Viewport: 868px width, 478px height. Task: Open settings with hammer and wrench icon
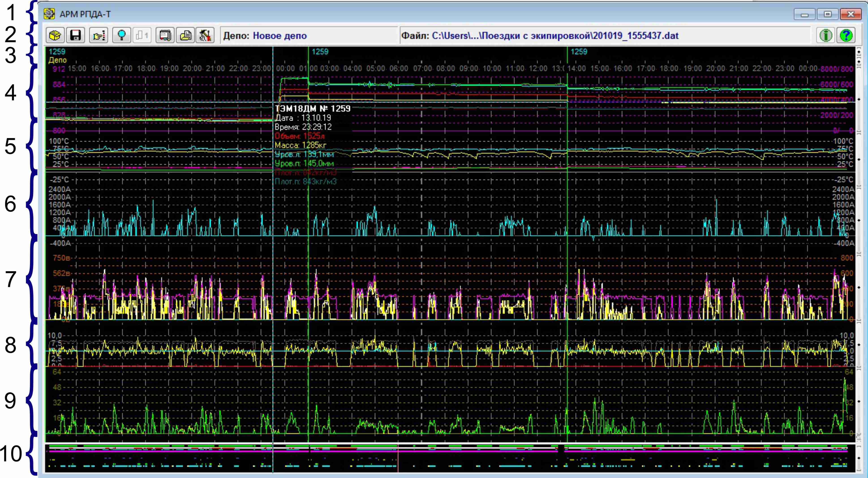[x=205, y=35]
